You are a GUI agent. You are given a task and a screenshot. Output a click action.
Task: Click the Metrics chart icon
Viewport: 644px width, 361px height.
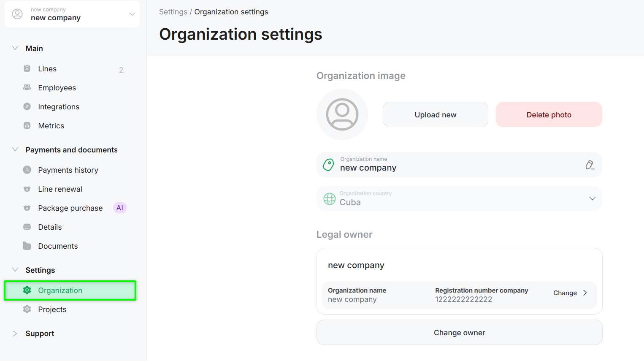(x=27, y=125)
